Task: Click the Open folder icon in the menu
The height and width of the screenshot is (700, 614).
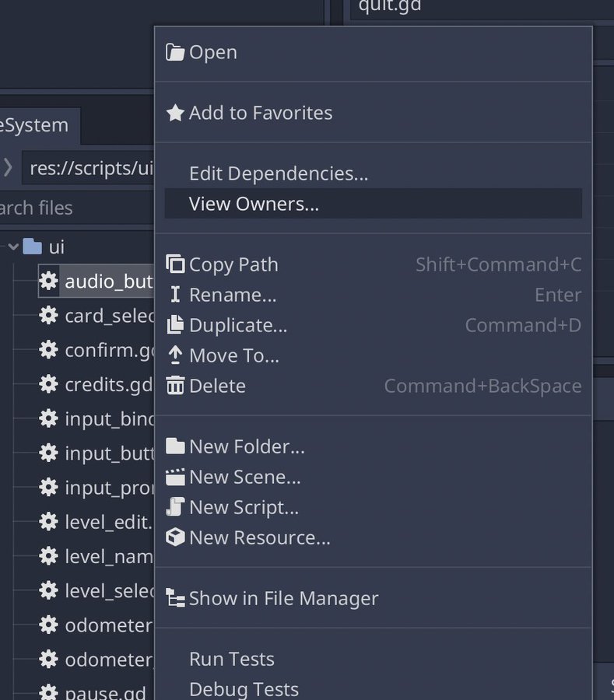Action: pos(174,52)
